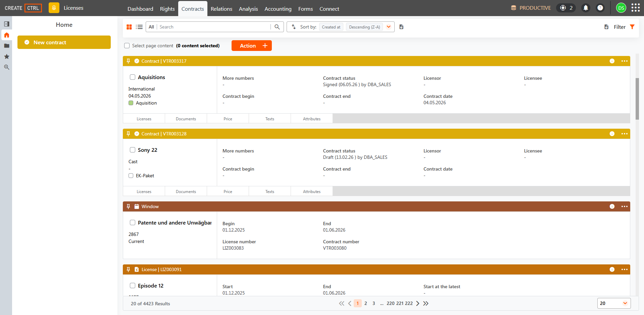This screenshot has height=315, width=644.
Task: Jump to the last results page
Action: (x=426, y=303)
